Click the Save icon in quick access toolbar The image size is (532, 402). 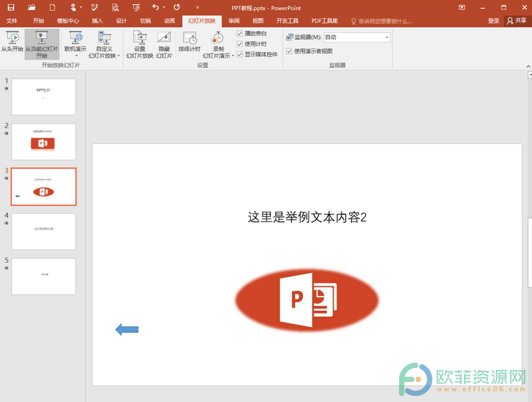[x=11, y=7]
